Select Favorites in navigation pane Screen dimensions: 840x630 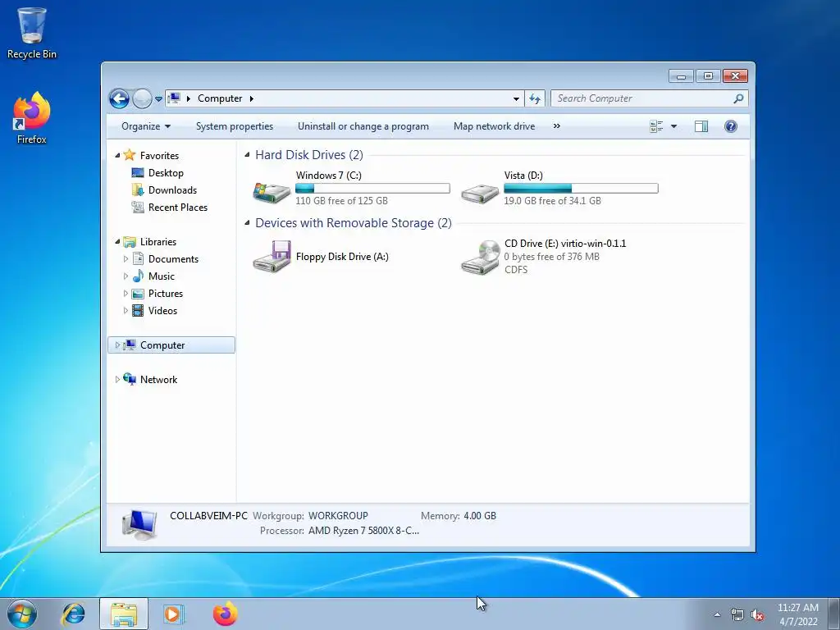tap(159, 155)
